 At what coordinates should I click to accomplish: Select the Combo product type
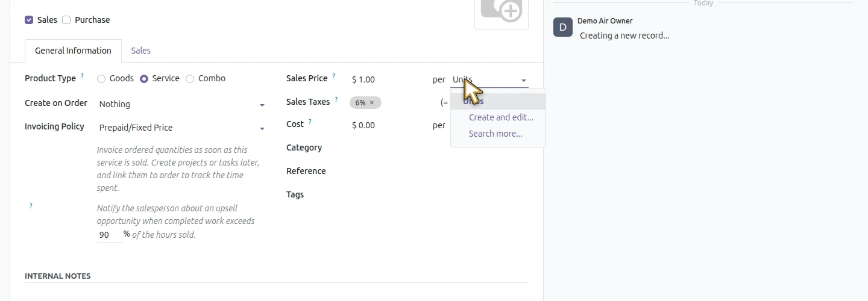pyautogui.click(x=190, y=79)
